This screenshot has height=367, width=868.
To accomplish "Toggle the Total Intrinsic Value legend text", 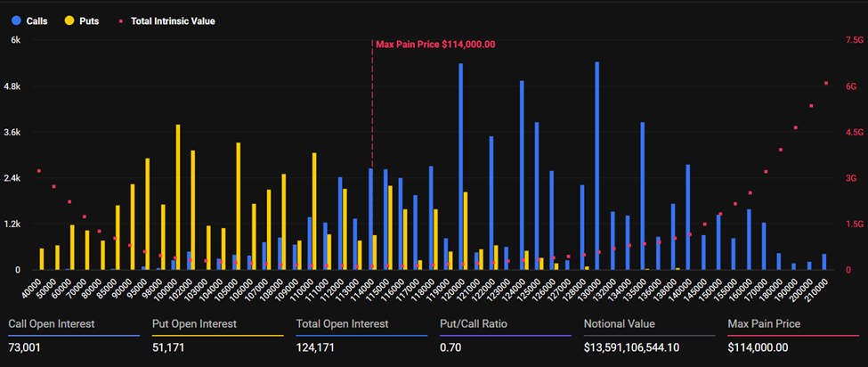I will point(173,20).
